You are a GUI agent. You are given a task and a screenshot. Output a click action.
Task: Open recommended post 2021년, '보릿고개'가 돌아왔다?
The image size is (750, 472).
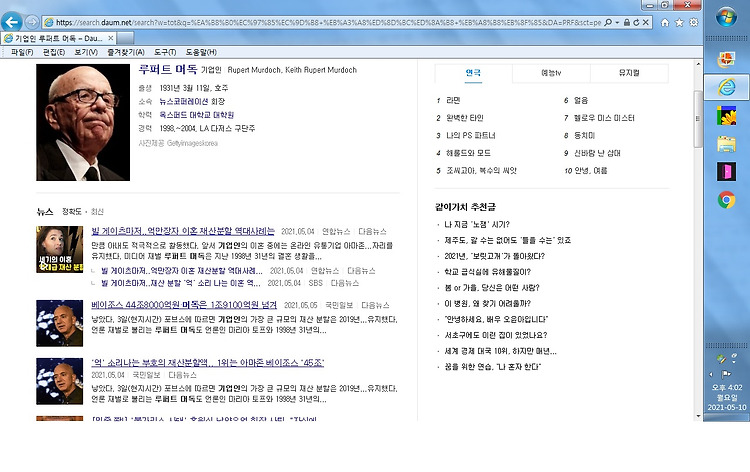[495, 256]
